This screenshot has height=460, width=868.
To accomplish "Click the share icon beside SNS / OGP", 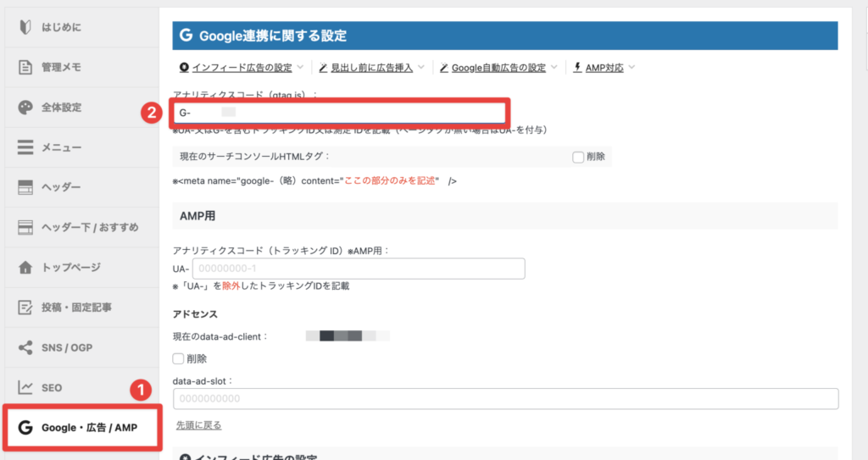I will coord(25,347).
